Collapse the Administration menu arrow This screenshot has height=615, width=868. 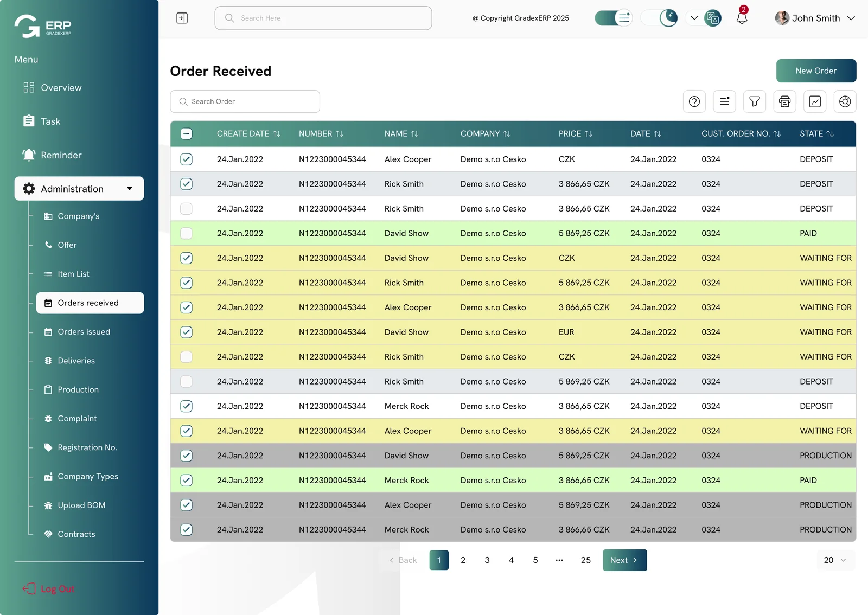[x=130, y=188]
